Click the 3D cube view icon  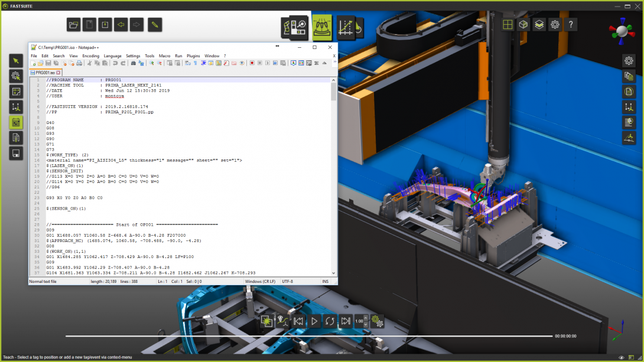pyautogui.click(x=523, y=25)
